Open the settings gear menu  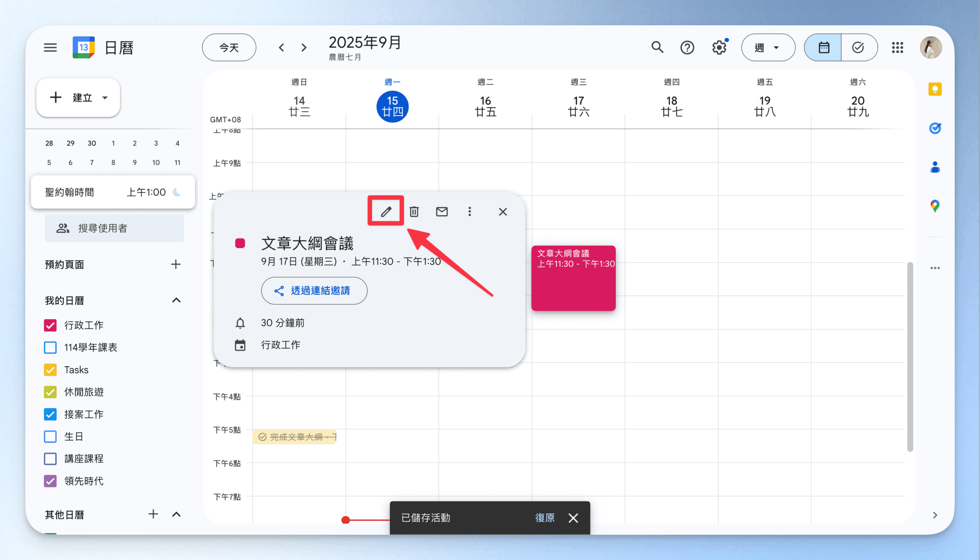[719, 48]
